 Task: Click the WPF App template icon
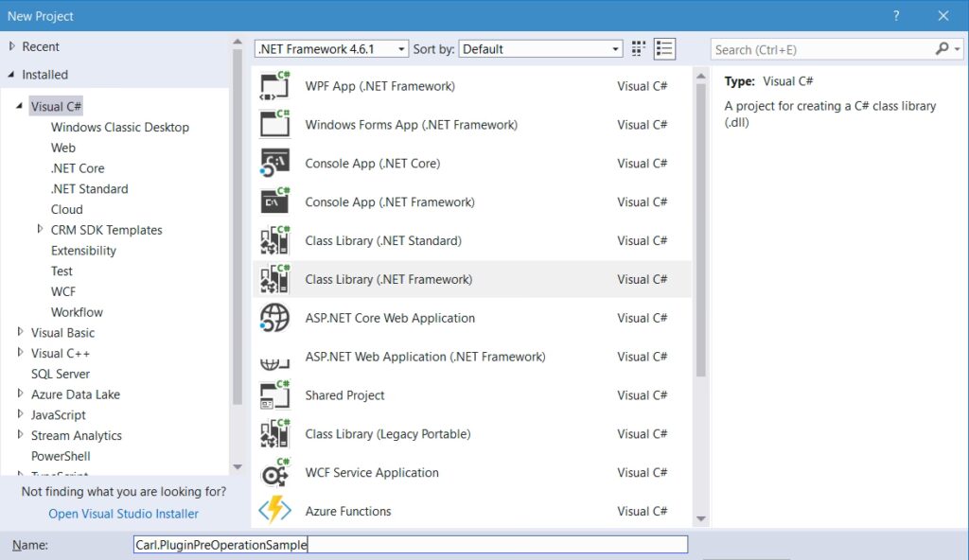point(274,86)
